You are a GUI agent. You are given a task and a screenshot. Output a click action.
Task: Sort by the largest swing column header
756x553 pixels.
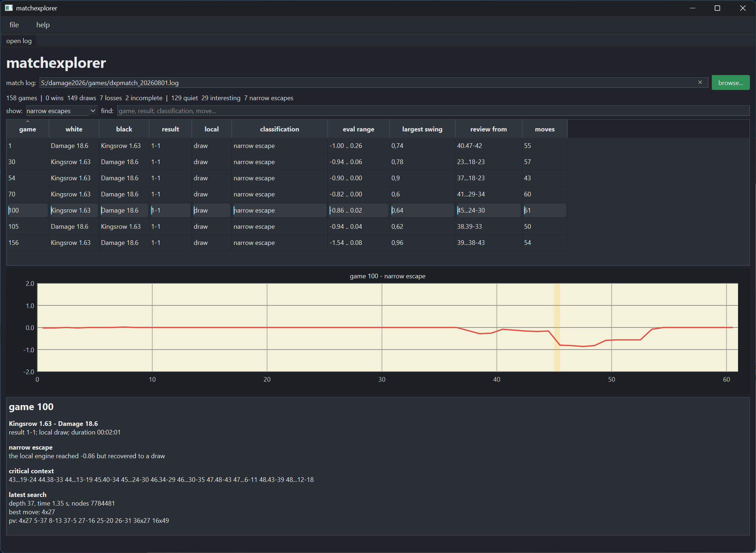pyautogui.click(x=422, y=129)
